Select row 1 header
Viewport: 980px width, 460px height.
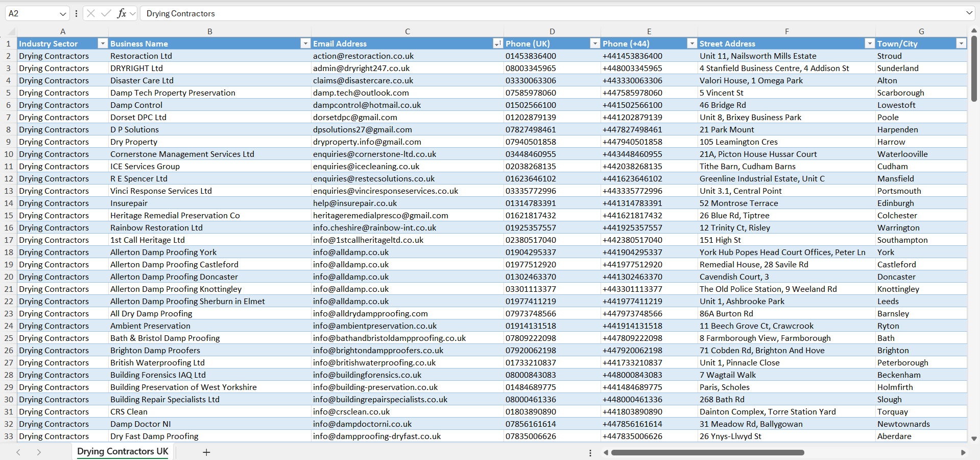[8, 43]
